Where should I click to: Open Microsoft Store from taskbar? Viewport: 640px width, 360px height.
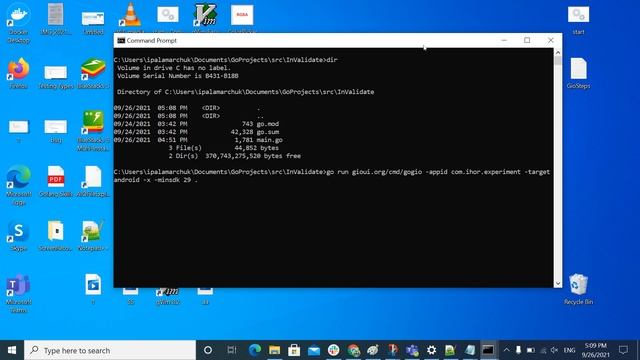pos(294,350)
